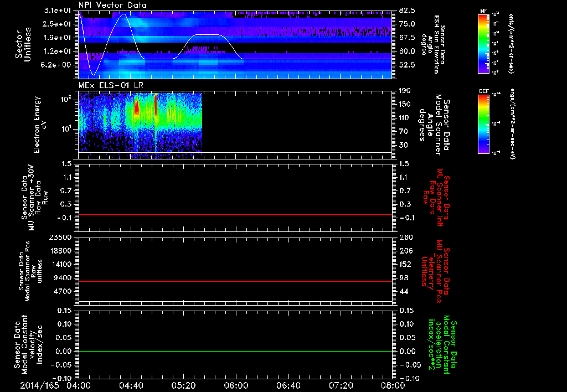This screenshot has height=392, width=567.
Task: Click the green "Model Constant acceleration" axis title
Action: [442, 345]
